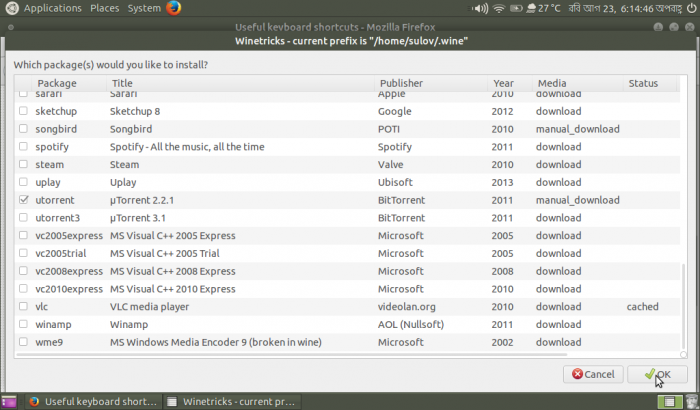This screenshot has width=700, height=410.
Task: Tick the steam package checkbox
Action: 24,165
